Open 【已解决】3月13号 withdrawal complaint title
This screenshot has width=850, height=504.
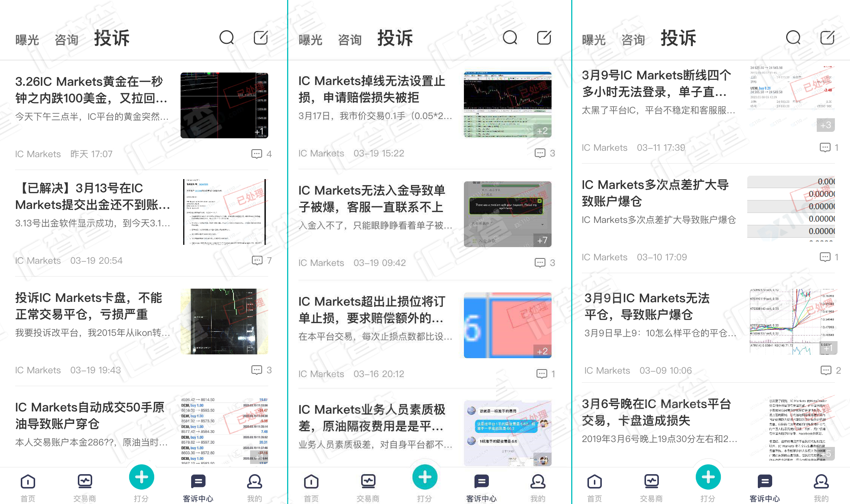point(93,196)
